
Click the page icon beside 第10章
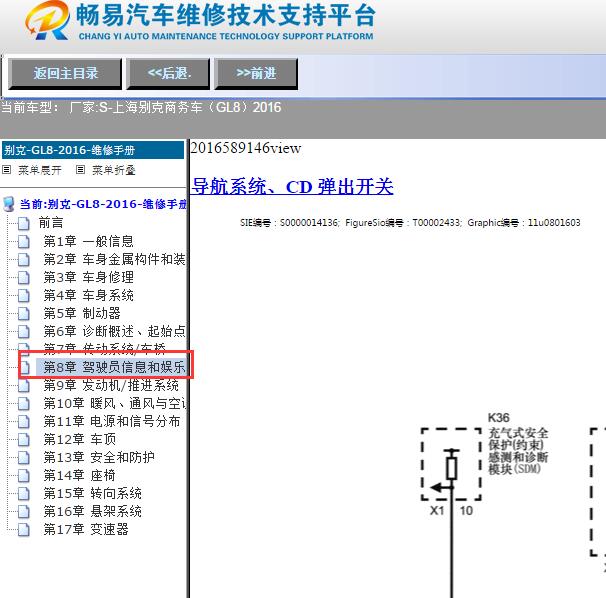24,404
